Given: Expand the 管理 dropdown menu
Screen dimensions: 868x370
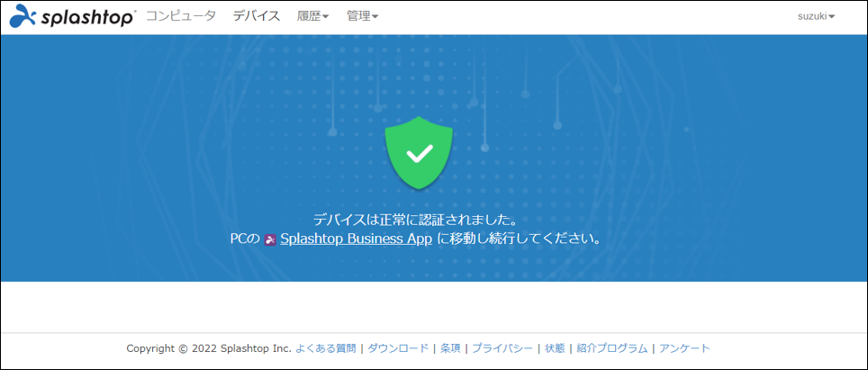Looking at the screenshot, I should (x=362, y=16).
